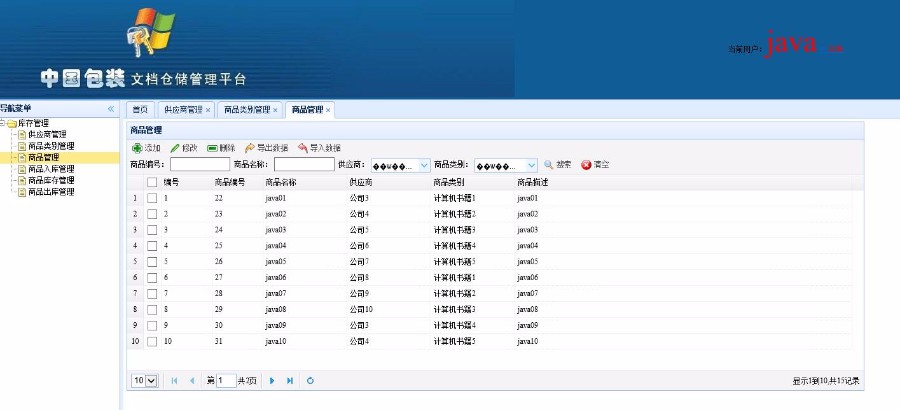Screen dimensions: 900x410
Task: Refresh the product grid
Action: (310, 381)
